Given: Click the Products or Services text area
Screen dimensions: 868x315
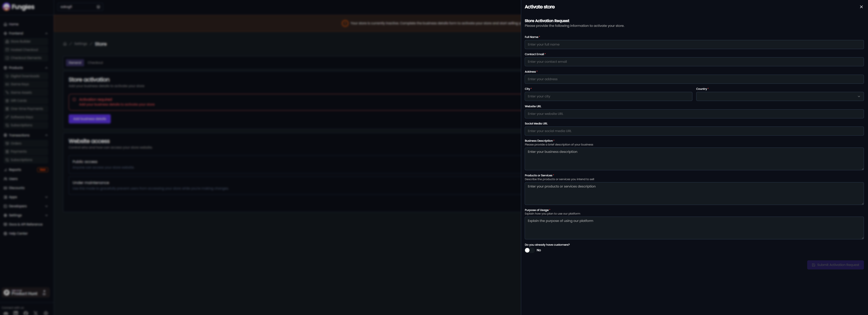Looking at the screenshot, I should coord(694,194).
